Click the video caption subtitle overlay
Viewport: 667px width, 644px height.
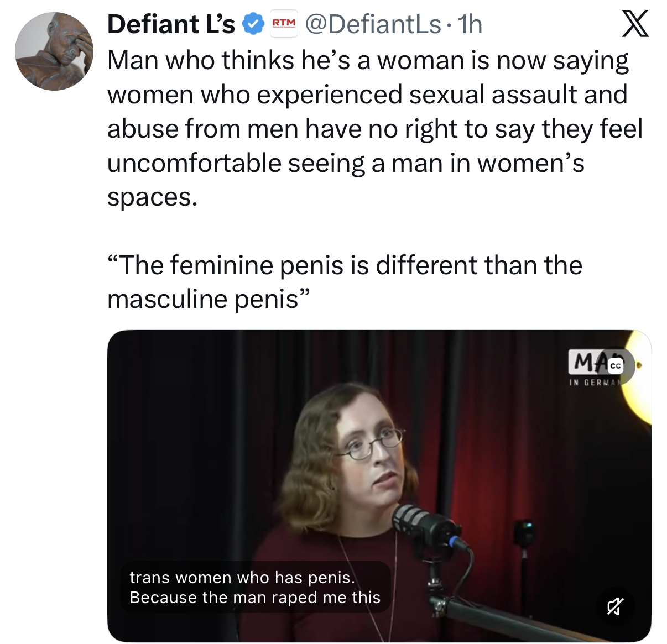tap(255, 587)
